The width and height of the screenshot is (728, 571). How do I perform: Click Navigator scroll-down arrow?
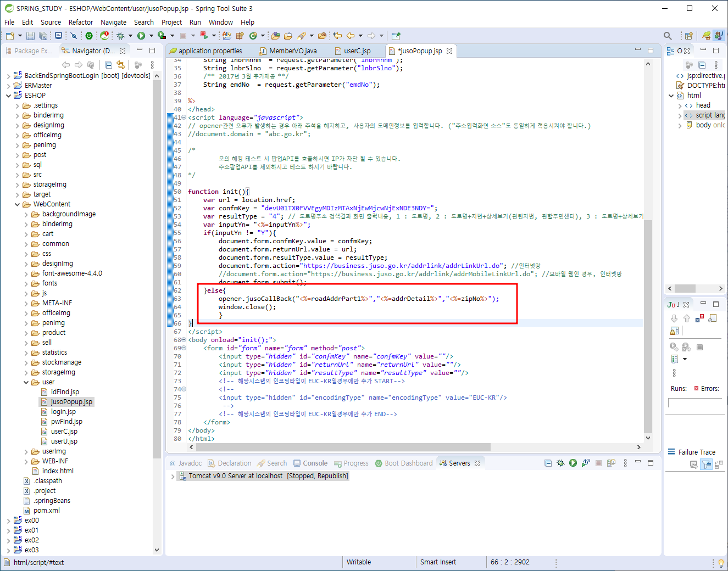pos(157,550)
